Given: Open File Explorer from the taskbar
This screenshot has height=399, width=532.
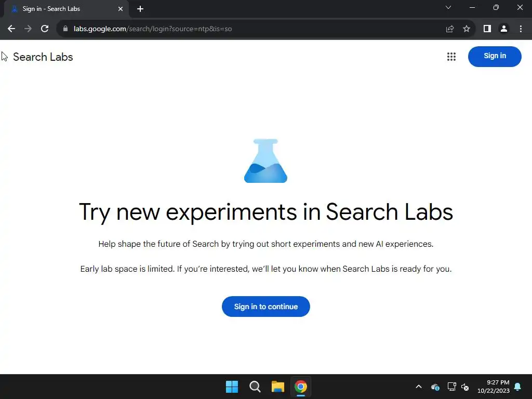Looking at the screenshot, I should coord(278,387).
